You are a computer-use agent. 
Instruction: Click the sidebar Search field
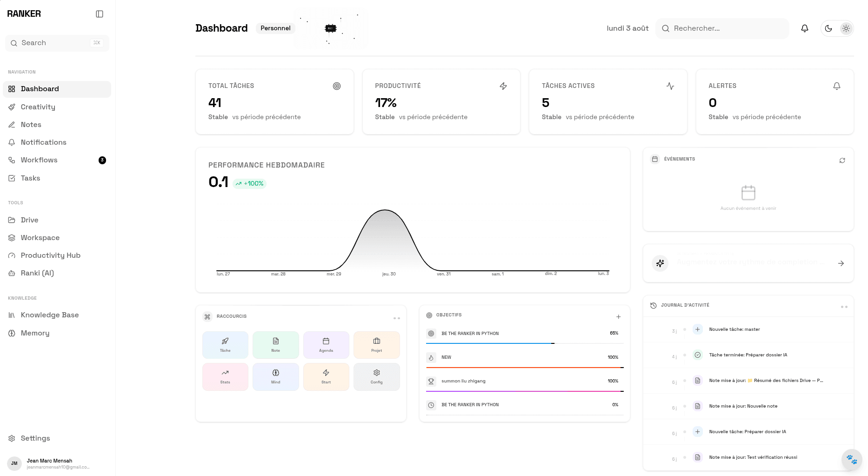(57, 43)
